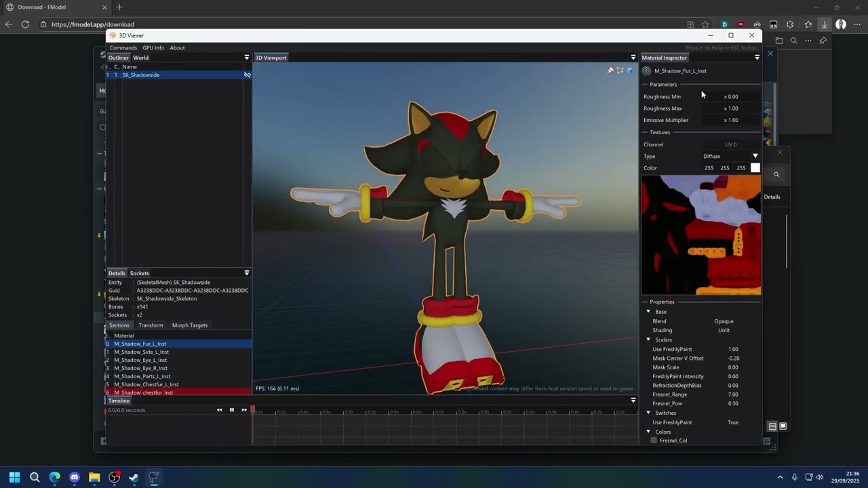Switch to list view in background window
Viewport: 868px width, 488px height.
(772, 426)
